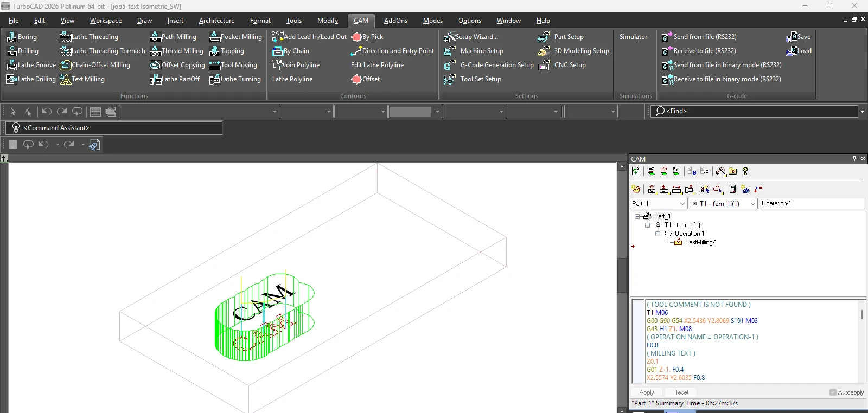Viewport: 868px width, 413px height.
Task: Pick the Boring function
Action: click(x=22, y=37)
